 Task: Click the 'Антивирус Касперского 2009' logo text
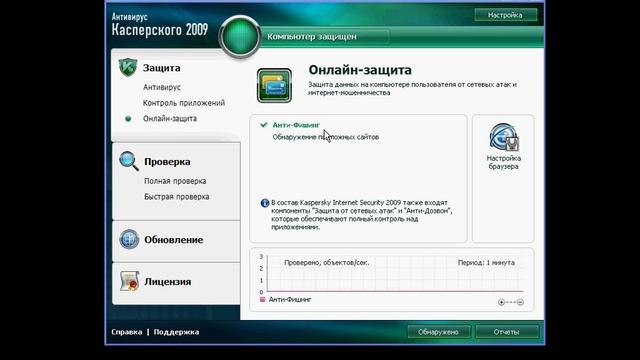pos(160,25)
